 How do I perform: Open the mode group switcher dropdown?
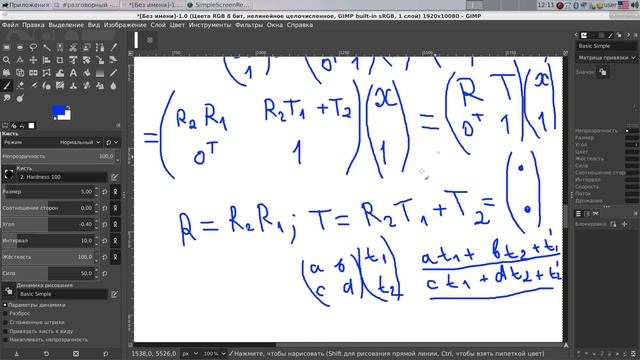(112, 142)
